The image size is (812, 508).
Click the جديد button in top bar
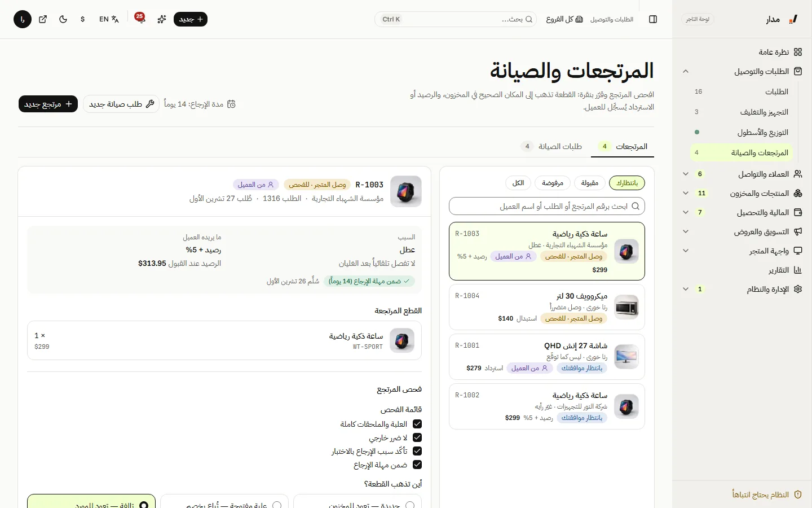click(x=191, y=19)
